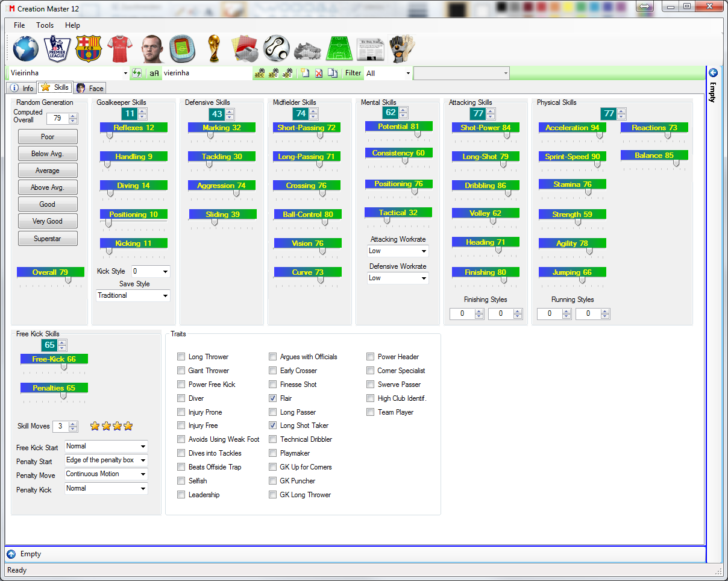
Task: Click the goalkeeper gloves icon
Action: (x=401, y=49)
